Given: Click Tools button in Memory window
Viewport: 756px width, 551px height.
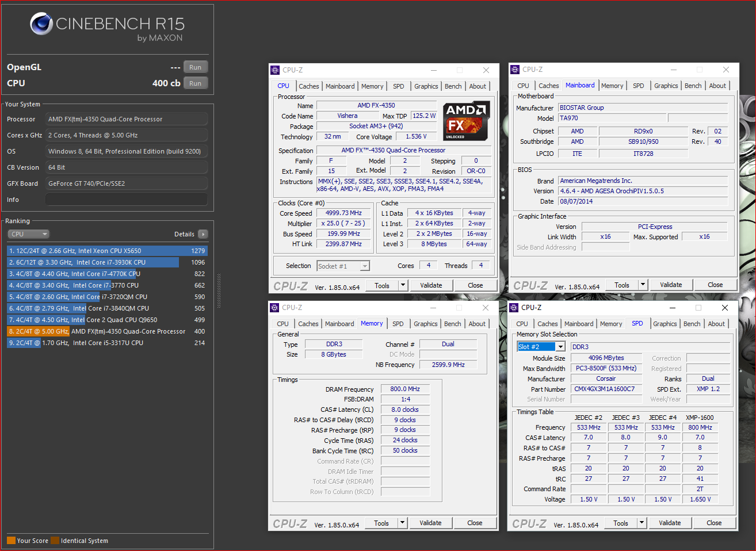Looking at the screenshot, I should [381, 523].
